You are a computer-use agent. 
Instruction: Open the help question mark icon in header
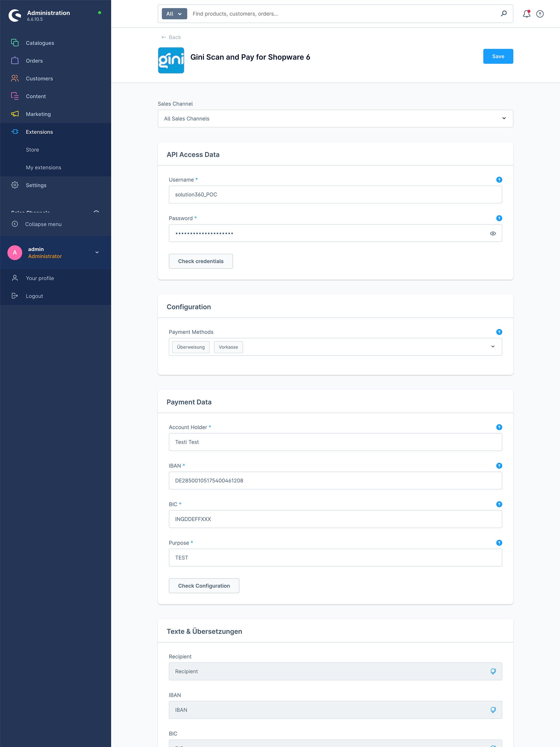tap(540, 14)
